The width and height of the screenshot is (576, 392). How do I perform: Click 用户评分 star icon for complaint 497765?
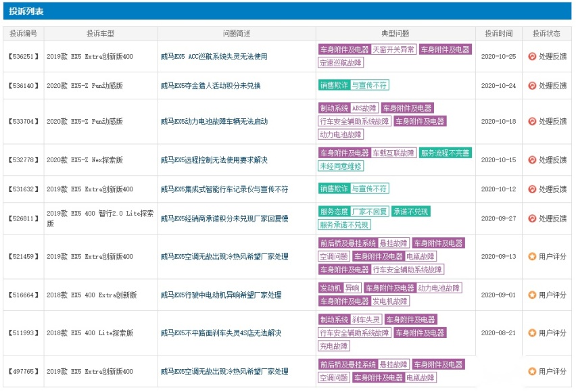(x=532, y=372)
